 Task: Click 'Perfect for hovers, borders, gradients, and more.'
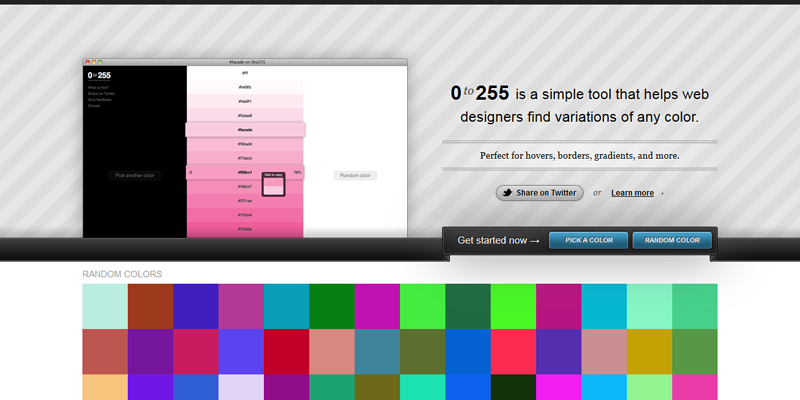[x=580, y=156]
